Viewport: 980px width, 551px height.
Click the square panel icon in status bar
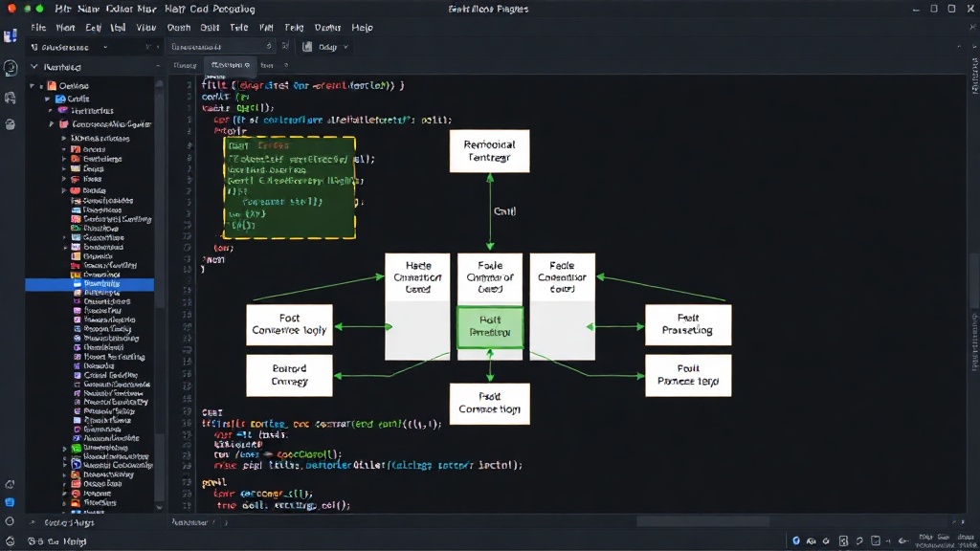point(876,541)
